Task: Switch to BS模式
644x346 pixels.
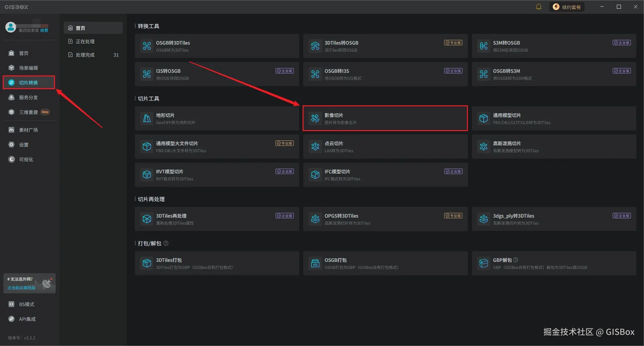Action: click(29, 304)
